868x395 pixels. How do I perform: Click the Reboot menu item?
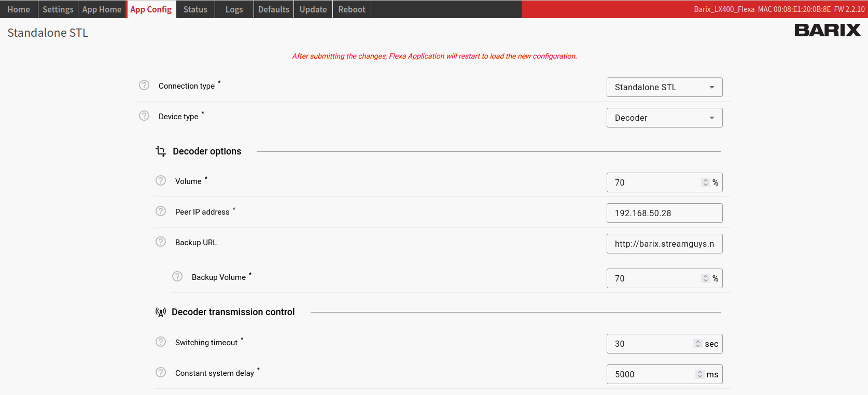[352, 9]
